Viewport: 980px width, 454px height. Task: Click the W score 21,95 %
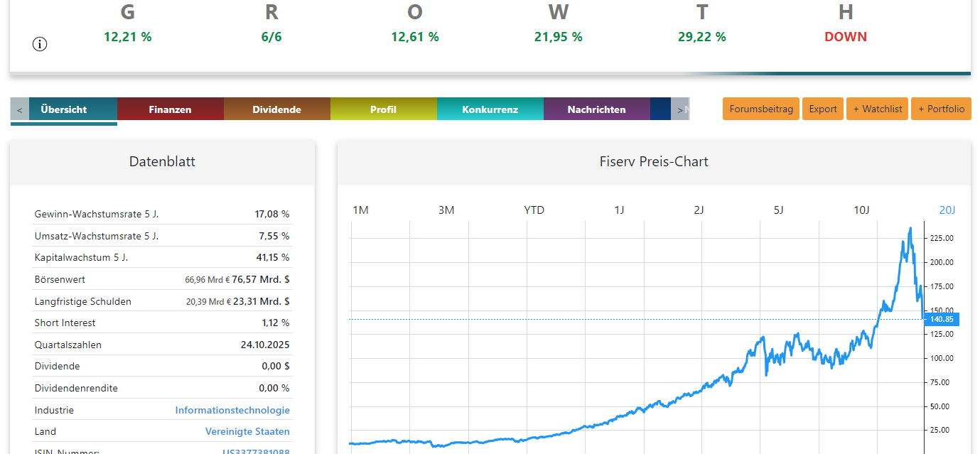tap(559, 37)
